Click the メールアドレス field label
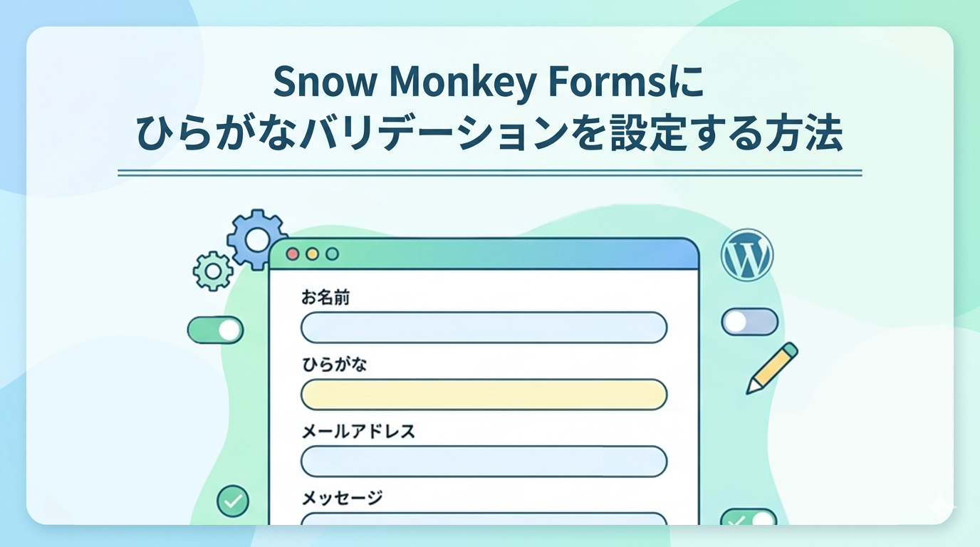Viewport: 980px width, 547px height. tap(358, 432)
